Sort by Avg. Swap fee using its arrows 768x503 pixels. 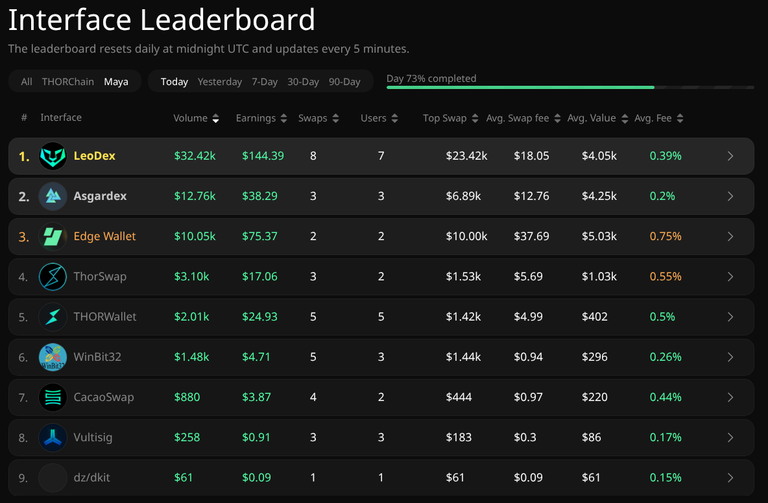point(557,119)
